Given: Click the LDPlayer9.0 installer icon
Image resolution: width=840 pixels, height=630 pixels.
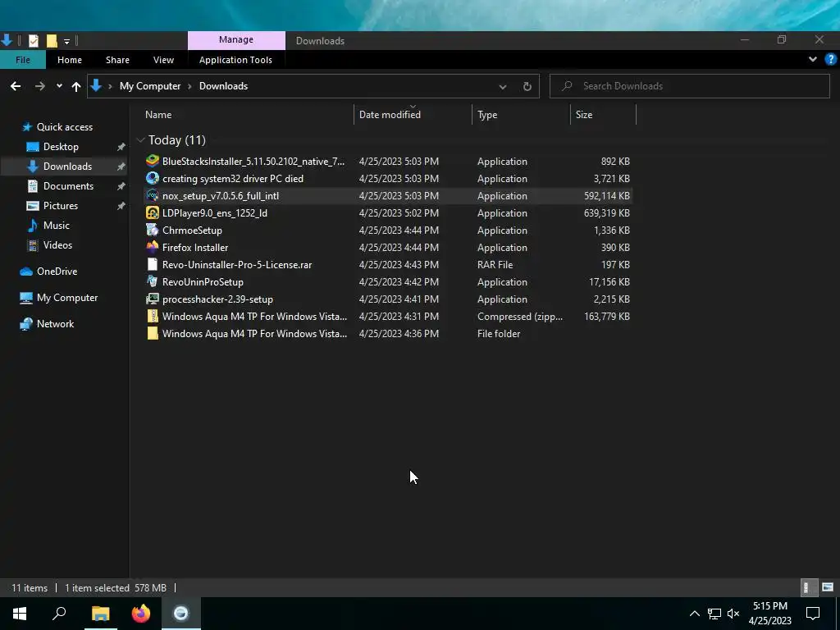Looking at the screenshot, I should (153, 212).
